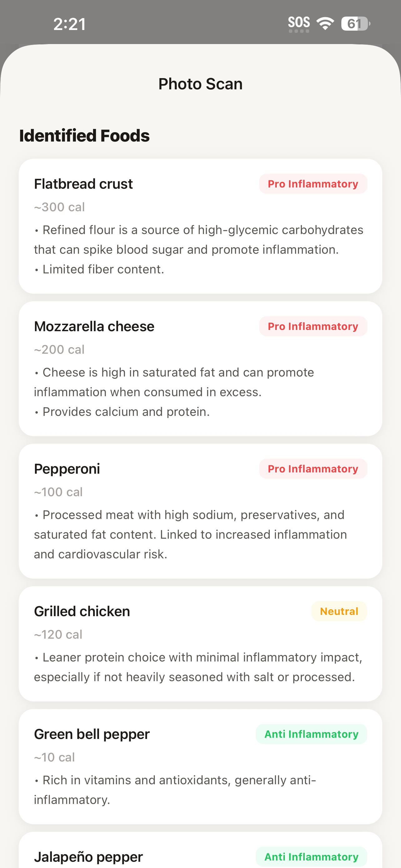Screen dimensions: 401x868
Task: Open the Jalapeño pepper food card
Action: click(200, 850)
